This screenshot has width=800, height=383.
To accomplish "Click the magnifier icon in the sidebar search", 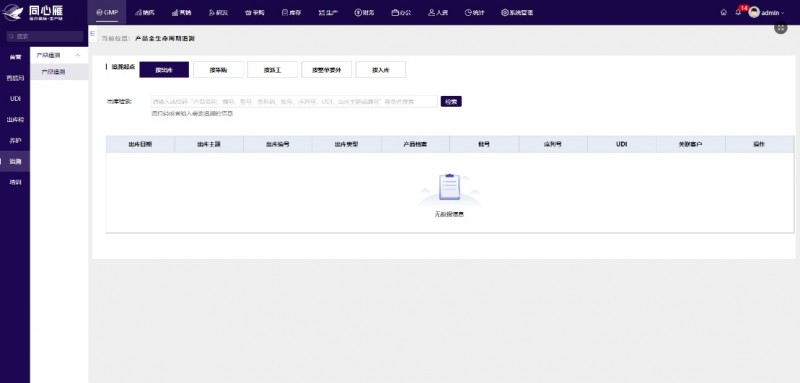I will (11, 36).
